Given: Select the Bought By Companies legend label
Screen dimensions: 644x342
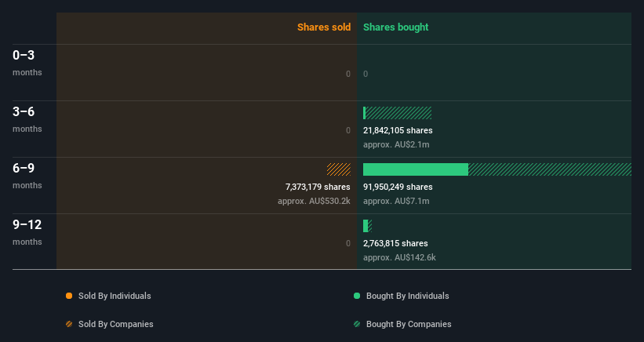Looking at the screenshot, I should pyautogui.click(x=409, y=324).
